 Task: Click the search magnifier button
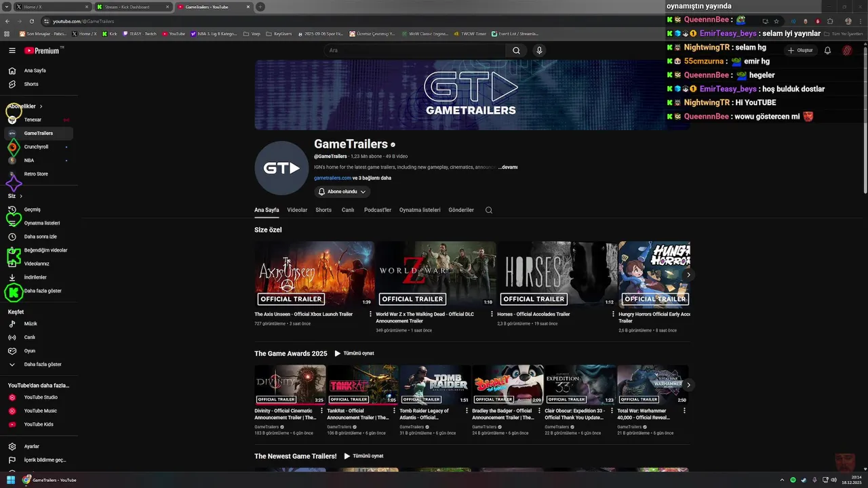(516, 50)
